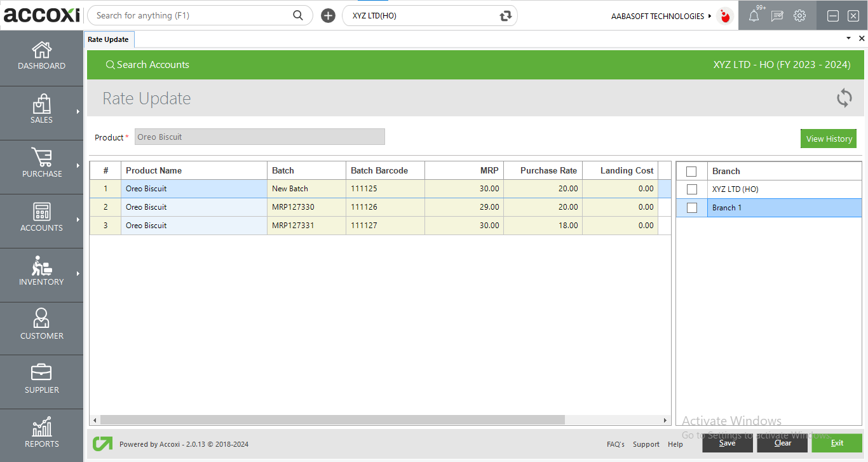This screenshot has height=462, width=868.
Task: Select the Rate Update tab
Action: tap(108, 39)
